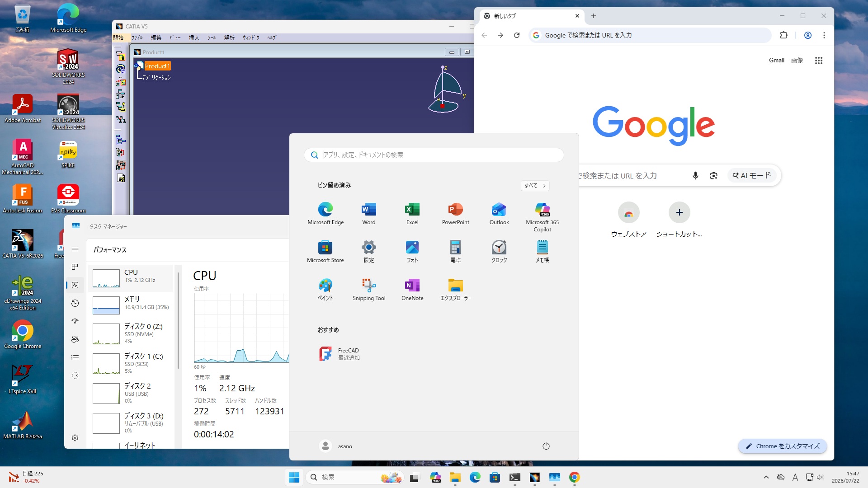Open Task Manager settings gear icon
Image resolution: width=868 pixels, height=488 pixels.
click(x=75, y=438)
